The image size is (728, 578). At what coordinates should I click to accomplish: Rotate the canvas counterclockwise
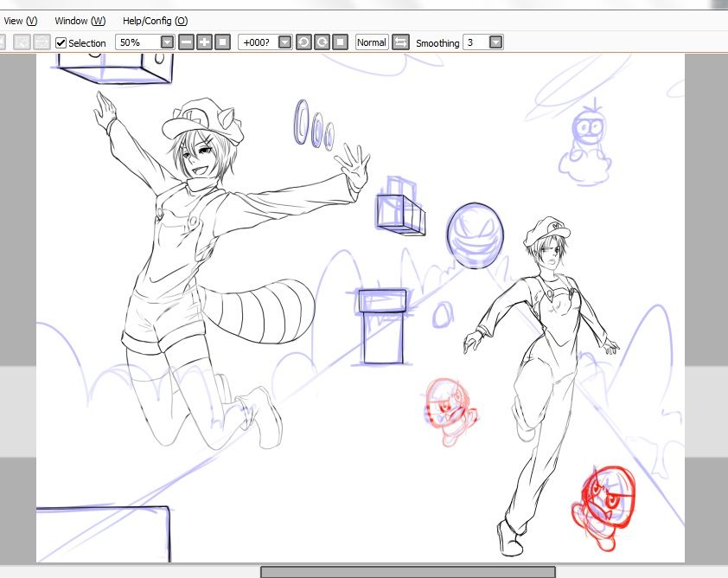click(x=303, y=42)
